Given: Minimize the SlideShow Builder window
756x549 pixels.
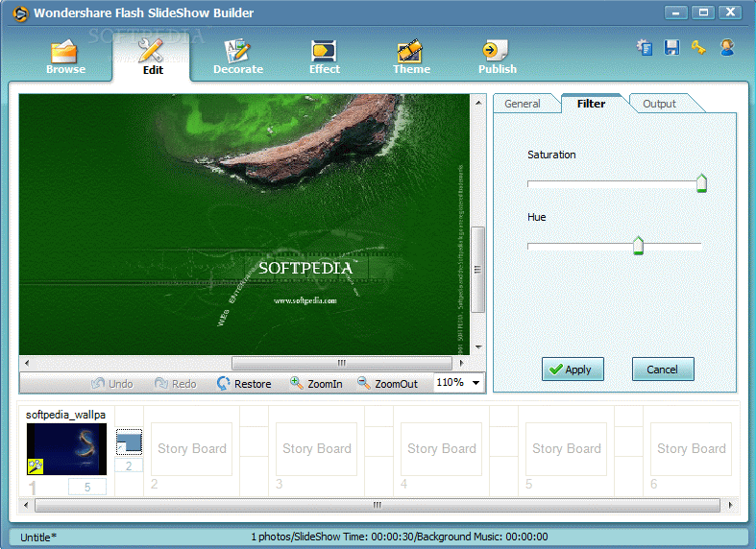Looking at the screenshot, I should 676,12.
